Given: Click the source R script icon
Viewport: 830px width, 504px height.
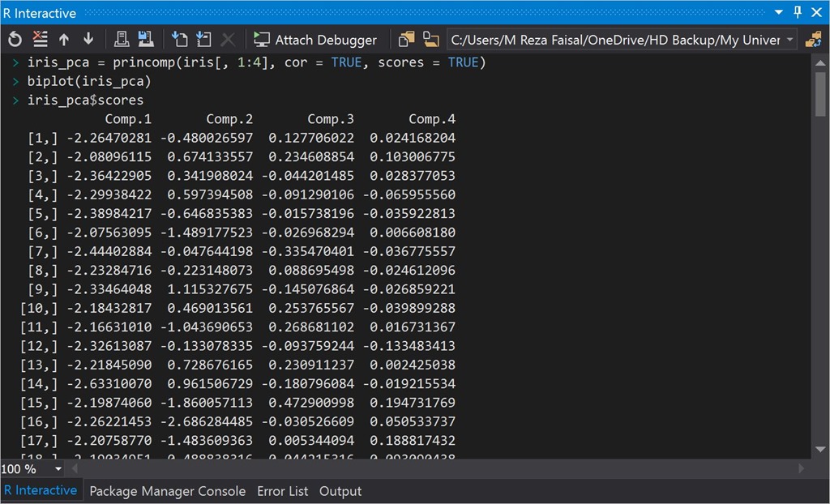Looking at the screenshot, I should coord(180,40).
